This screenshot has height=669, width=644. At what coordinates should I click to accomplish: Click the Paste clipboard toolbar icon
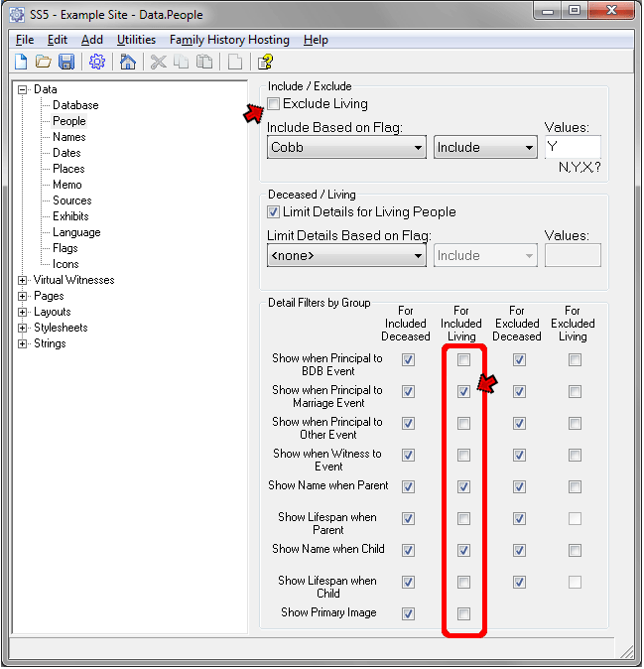(204, 62)
